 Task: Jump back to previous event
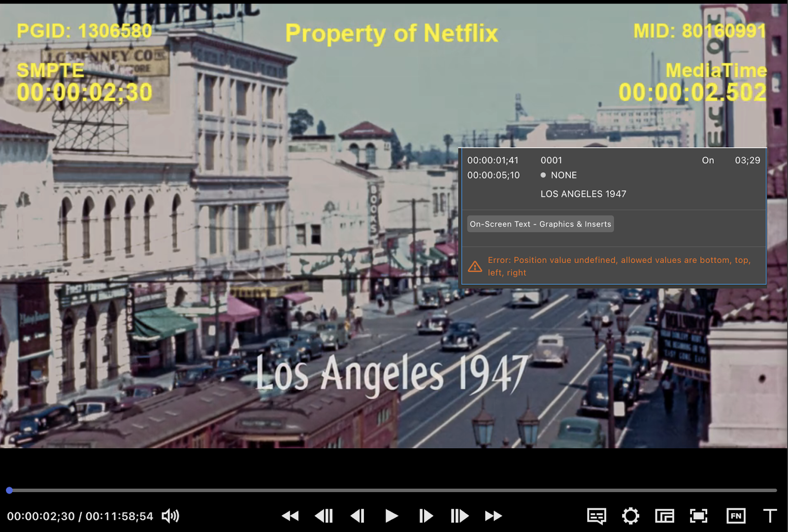pos(324,516)
